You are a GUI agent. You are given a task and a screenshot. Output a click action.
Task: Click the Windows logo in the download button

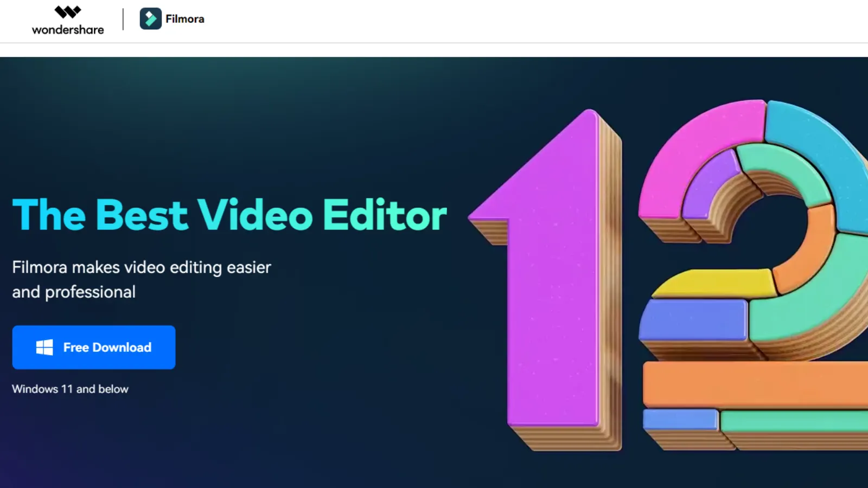pyautogui.click(x=44, y=348)
